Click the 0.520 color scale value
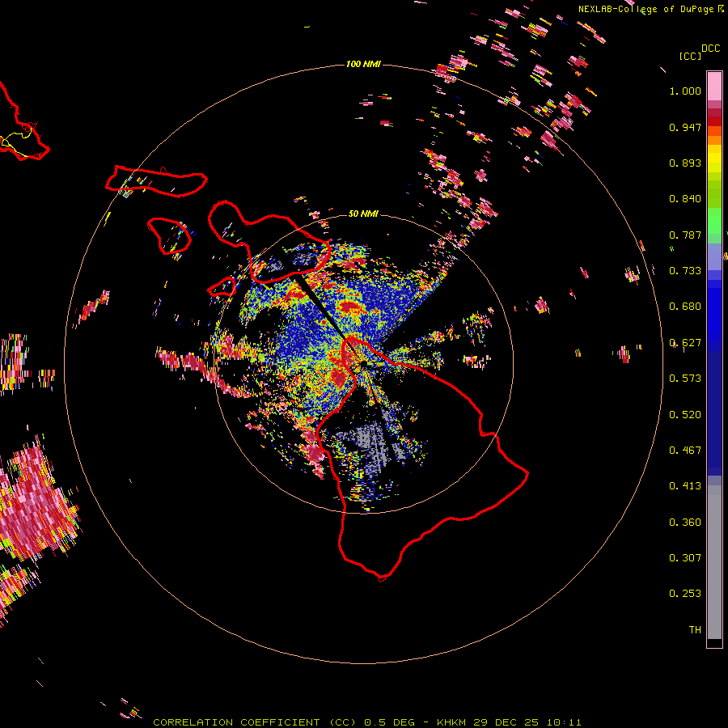728x728 pixels. tap(685, 415)
